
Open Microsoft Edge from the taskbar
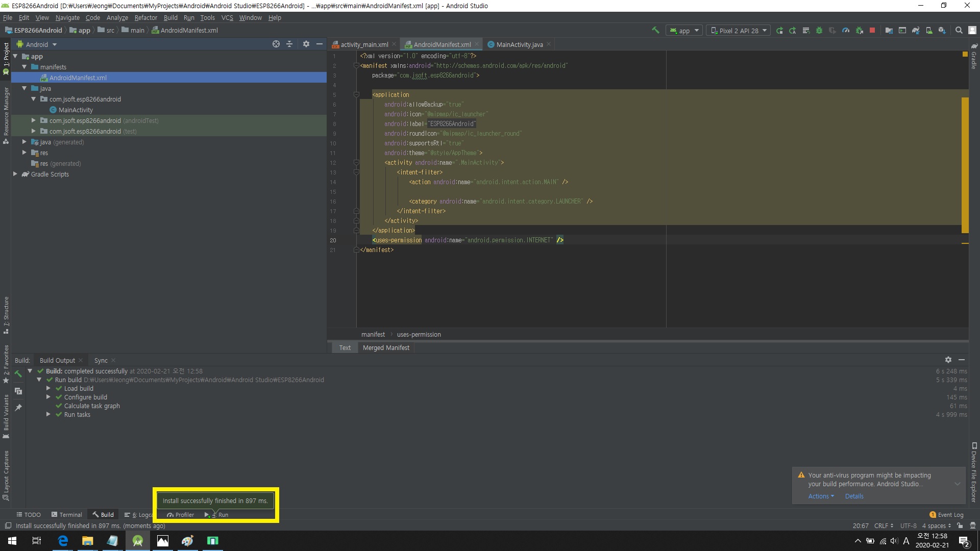click(63, 541)
